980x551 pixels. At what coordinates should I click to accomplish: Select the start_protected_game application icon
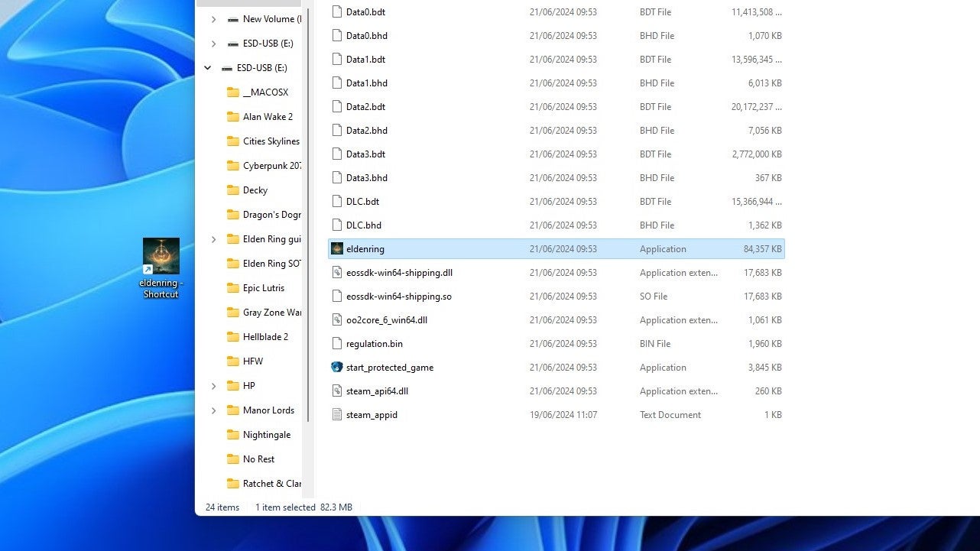point(337,368)
